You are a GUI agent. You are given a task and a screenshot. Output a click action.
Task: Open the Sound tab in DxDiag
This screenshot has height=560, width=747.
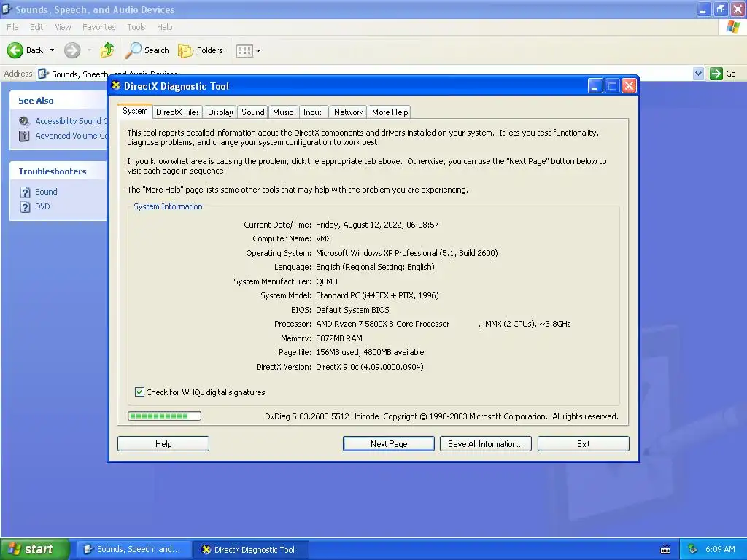pos(252,112)
